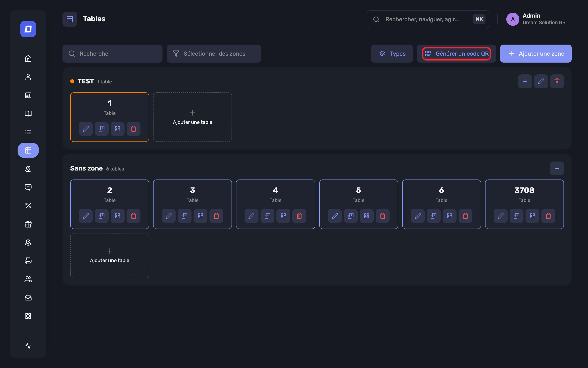Open the home icon in sidebar

point(28,58)
